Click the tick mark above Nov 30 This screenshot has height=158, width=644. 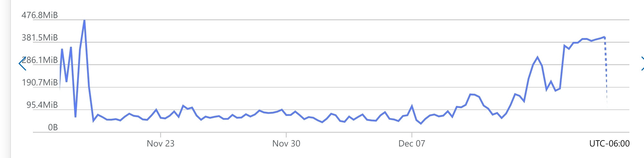click(x=286, y=135)
